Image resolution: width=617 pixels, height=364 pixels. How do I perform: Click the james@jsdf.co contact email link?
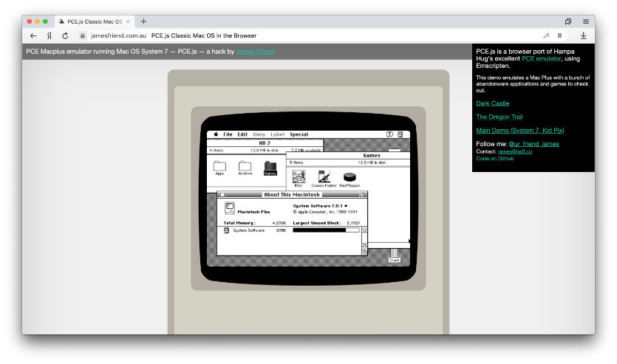click(x=515, y=151)
